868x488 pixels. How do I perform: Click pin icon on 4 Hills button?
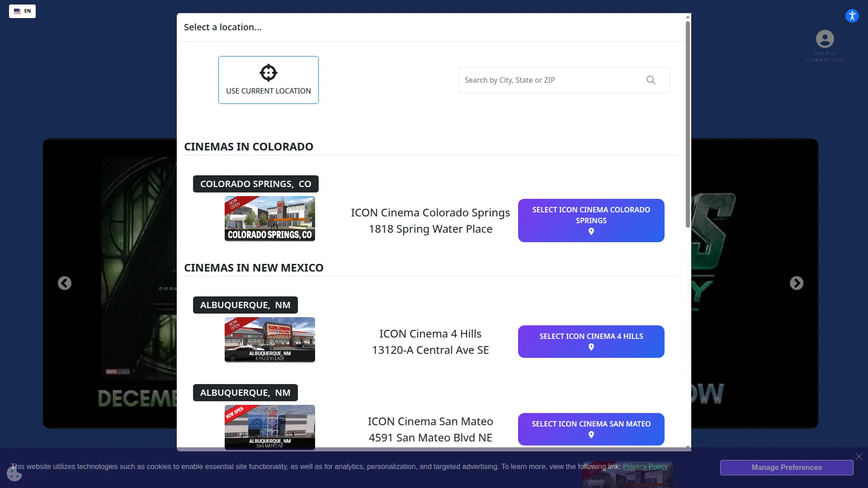(591, 347)
